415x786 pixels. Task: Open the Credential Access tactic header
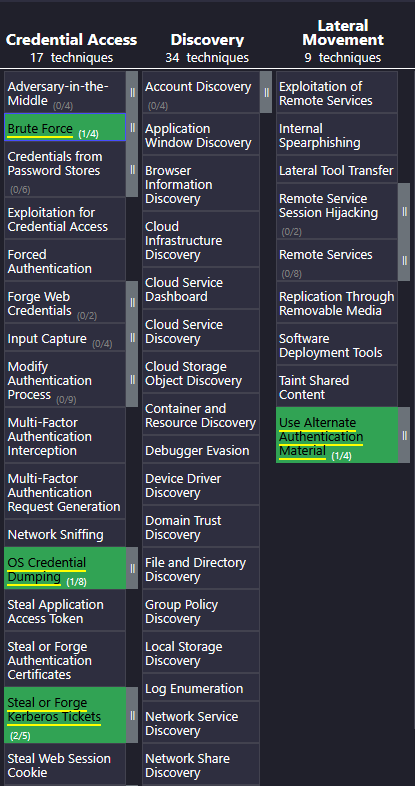(x=71, y=40)
